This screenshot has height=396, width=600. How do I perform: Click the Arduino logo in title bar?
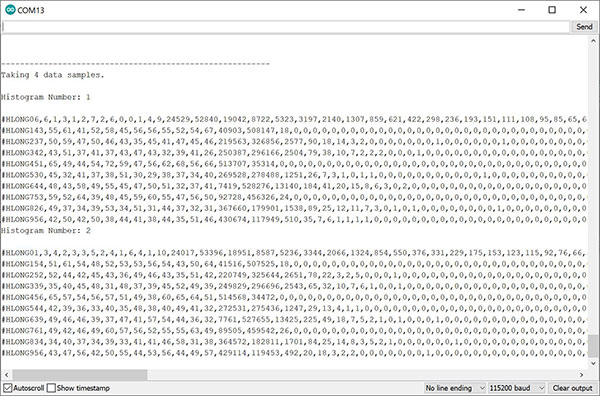(10, 10)
